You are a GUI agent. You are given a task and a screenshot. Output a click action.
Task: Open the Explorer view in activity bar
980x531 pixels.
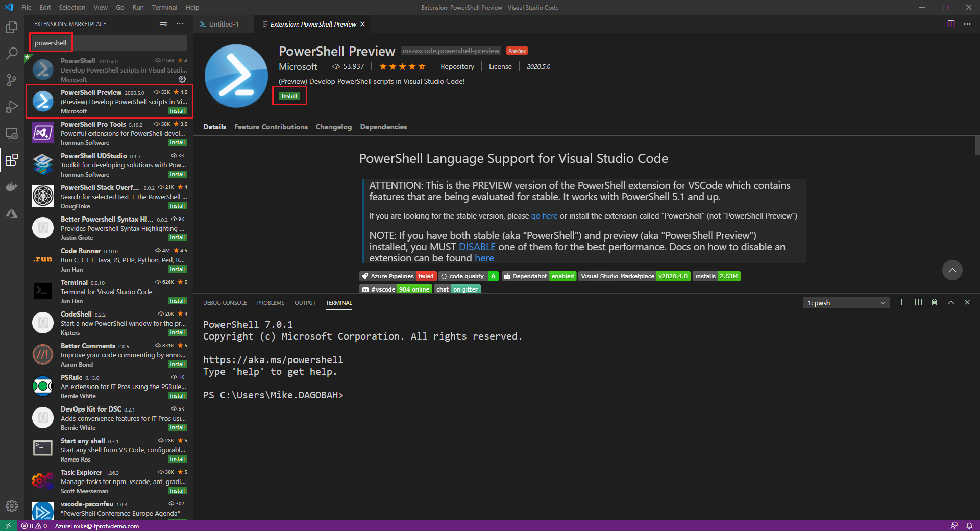tap(12, 27)
